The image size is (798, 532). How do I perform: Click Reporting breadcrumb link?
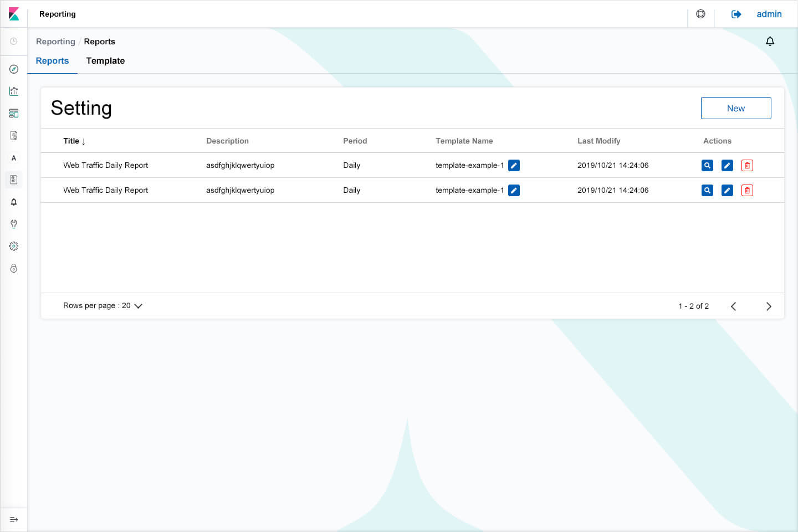[x=55, y=42]
